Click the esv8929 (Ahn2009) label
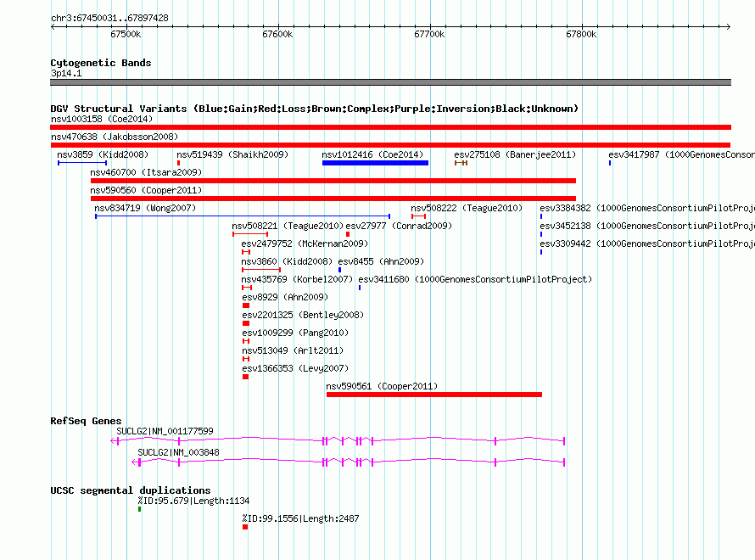 (x=285, y=297)
